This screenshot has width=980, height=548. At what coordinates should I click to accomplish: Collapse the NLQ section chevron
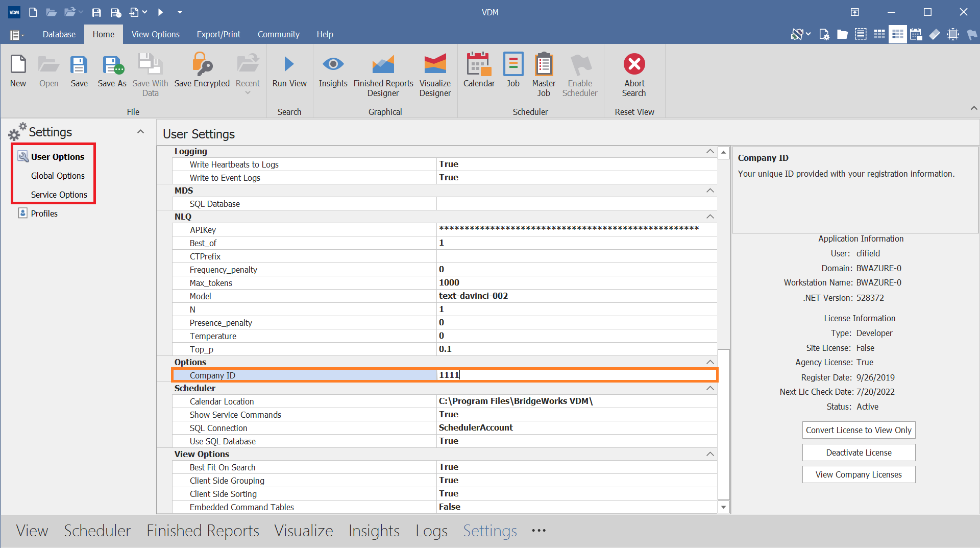tap(709, 217)
